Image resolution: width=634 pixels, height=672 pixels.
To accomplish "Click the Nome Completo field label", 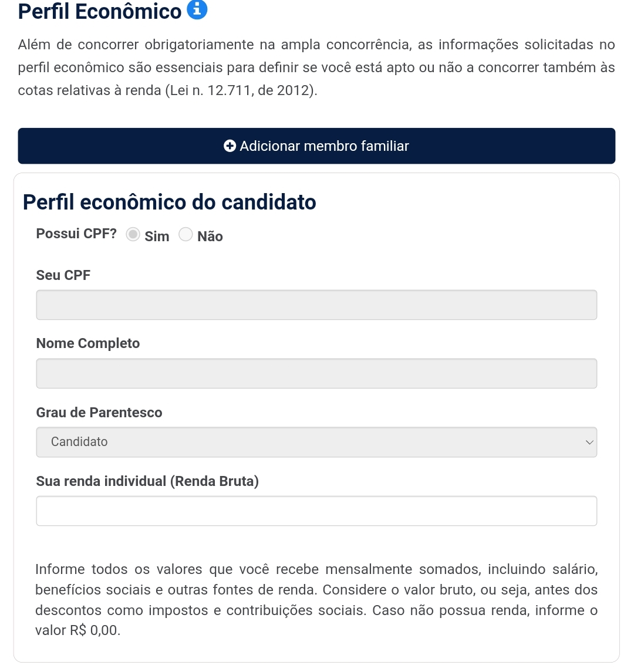I will pos(88,343).
